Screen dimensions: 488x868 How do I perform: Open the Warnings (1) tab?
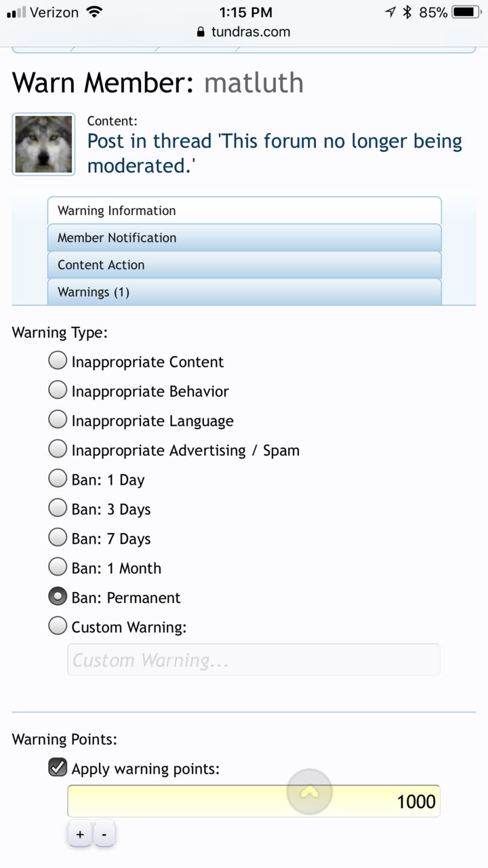(x=244, y=292)
